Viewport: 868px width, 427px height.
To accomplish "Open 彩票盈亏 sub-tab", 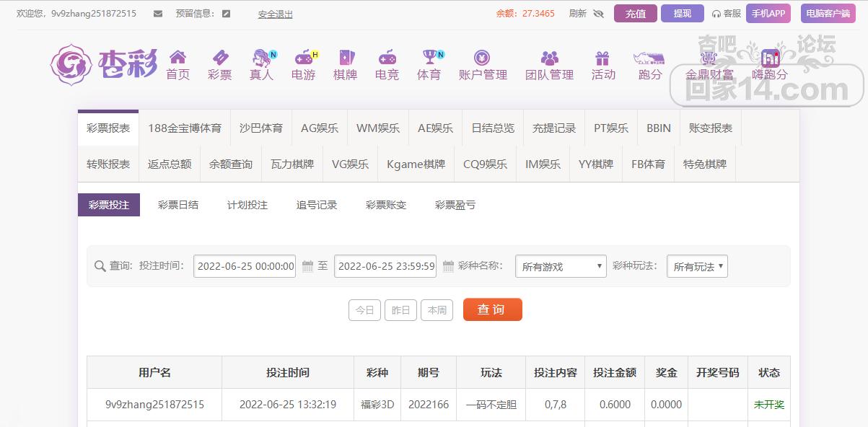I will click(x=455, y=205).
